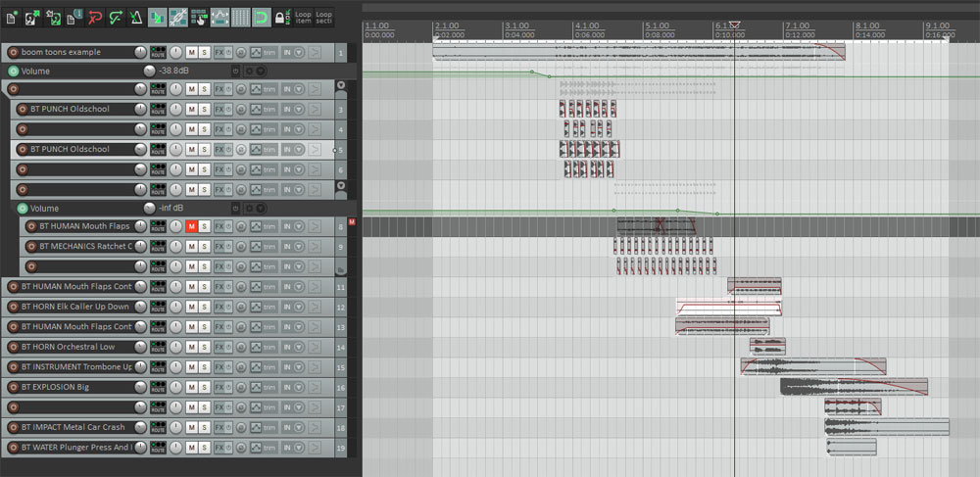Image resolution: width=980 pixels, height=477 pixels.
Task: Click the Open Project toolbar icon
Action: pos(33,18)
